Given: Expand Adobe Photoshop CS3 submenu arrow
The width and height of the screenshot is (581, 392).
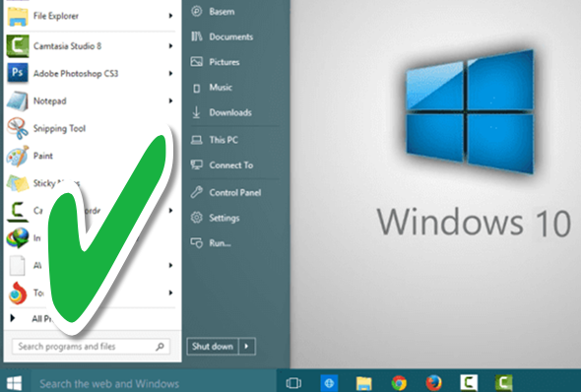Looking at the screenshot, I should 170,73.
